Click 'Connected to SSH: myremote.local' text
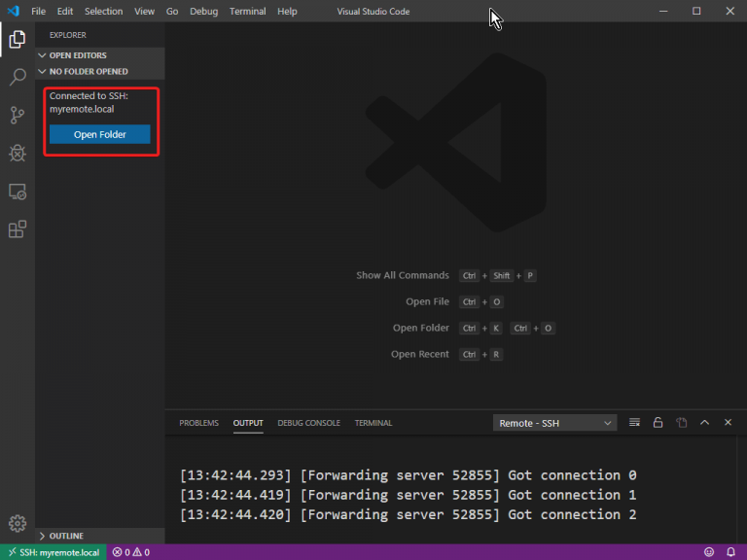The height and width of the screenshot is (560, 747). tap(89, 102)
